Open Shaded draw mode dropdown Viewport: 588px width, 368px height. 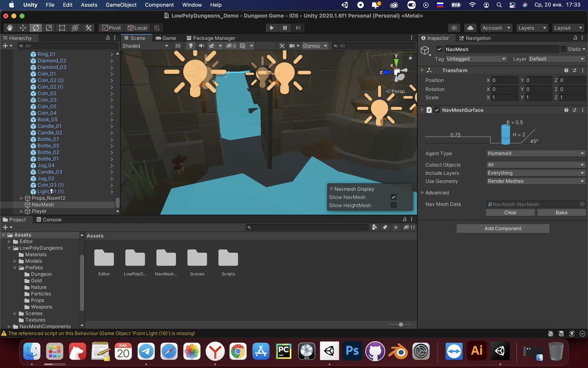145,46
